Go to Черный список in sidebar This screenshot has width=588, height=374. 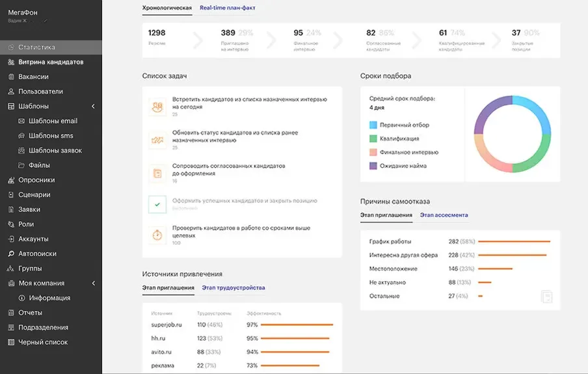click(43, 342)
